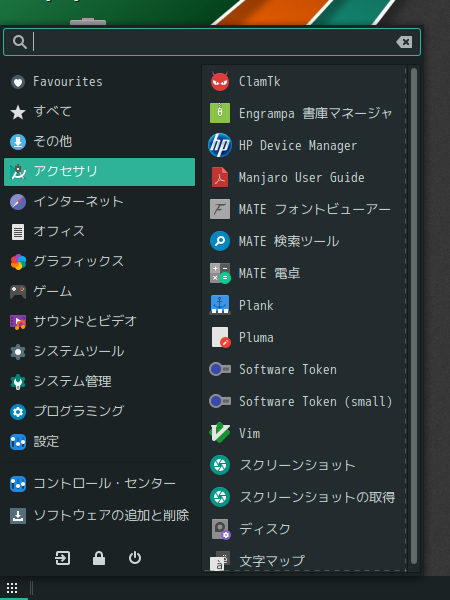Launch ディスク disk utility icon
Screen dimensions: 450x600
pyautogui.click(x=220, y=529)
